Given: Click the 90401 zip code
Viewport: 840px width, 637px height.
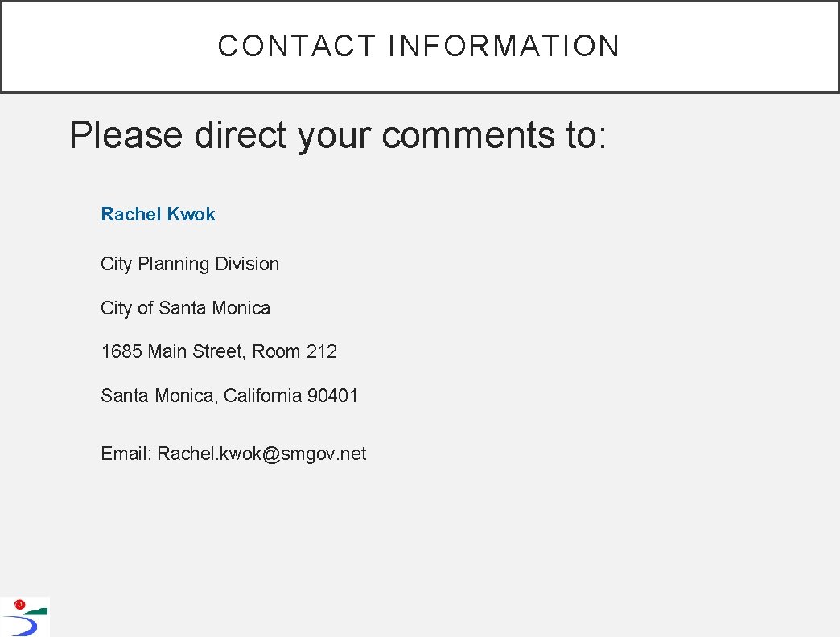Looking at the screenshot, I should pos(332,397).
